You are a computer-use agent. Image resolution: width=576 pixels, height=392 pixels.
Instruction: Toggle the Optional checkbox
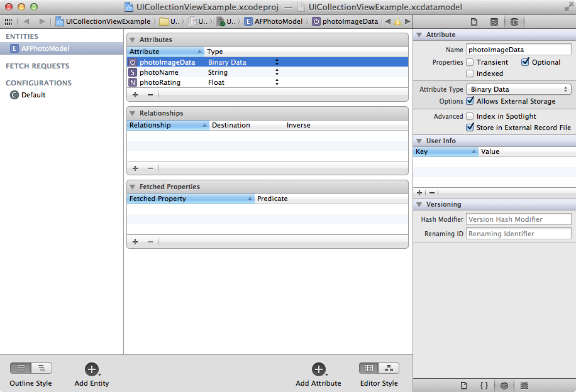[x=525, y=62]
